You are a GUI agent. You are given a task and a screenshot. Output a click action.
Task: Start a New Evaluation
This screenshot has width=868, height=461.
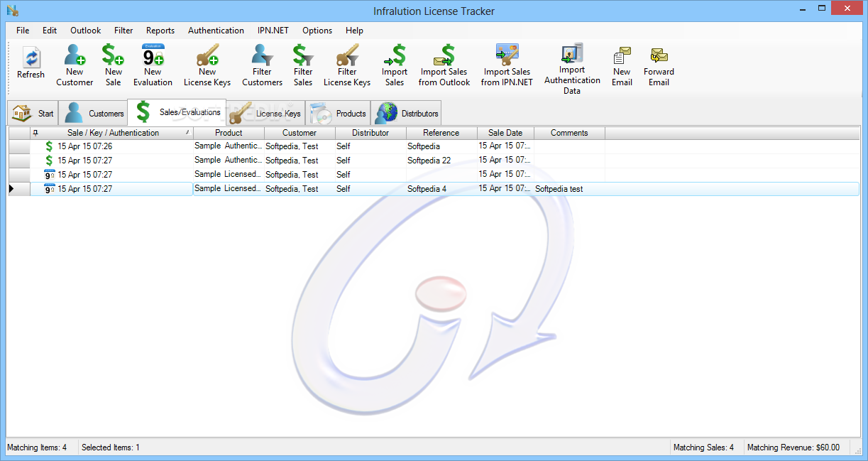[153, 65]
